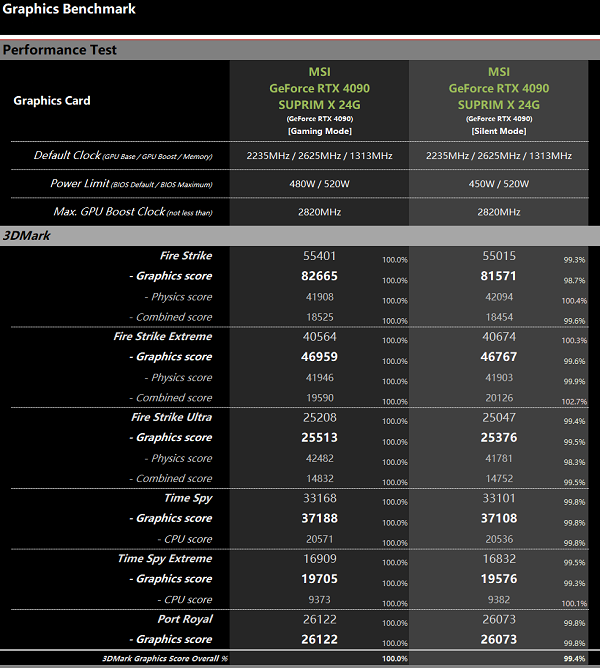Select the Silent Mode physics score "41781"
The image size is (600, 668).
click(499, 458)
